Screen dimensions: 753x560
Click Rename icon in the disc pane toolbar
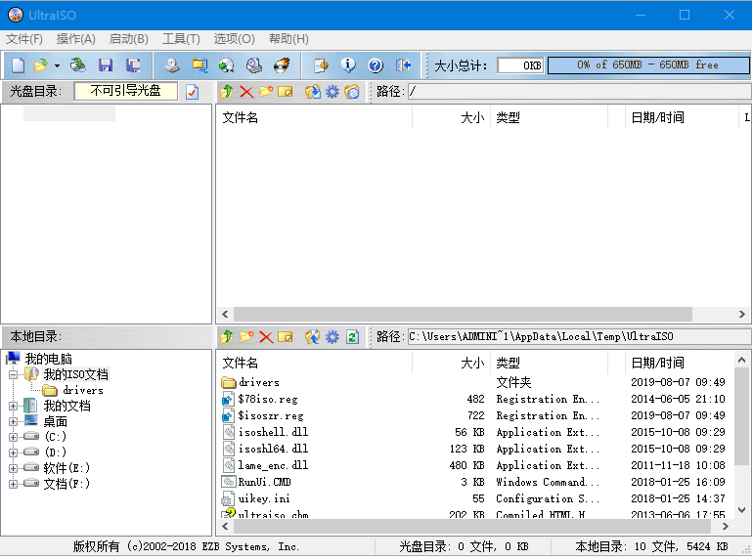pos(286,91)
